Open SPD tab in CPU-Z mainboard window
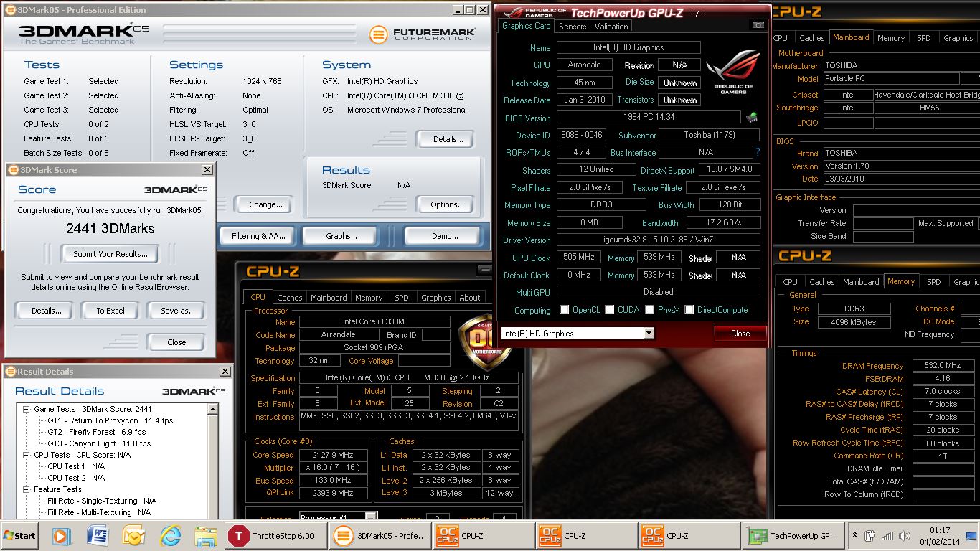Image resolution: width=980 pixels, height=551 pixels. tap(924, 38)
